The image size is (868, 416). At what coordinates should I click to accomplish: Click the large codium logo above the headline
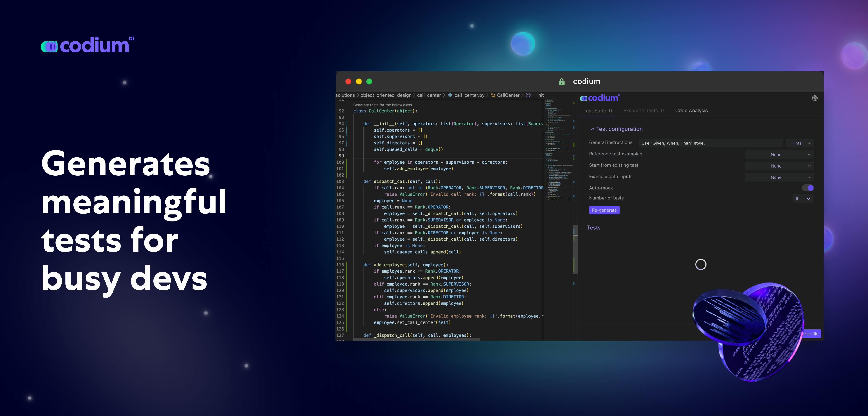click(x=87, y=45)
